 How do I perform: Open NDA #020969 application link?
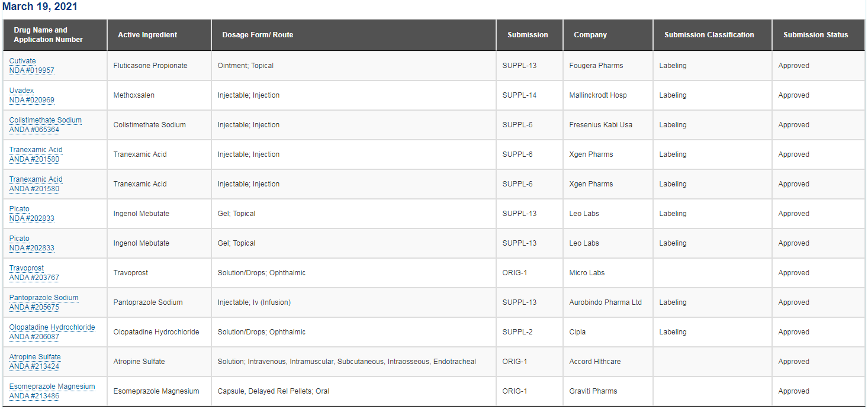pyautogui.click(x=32, y=100)
